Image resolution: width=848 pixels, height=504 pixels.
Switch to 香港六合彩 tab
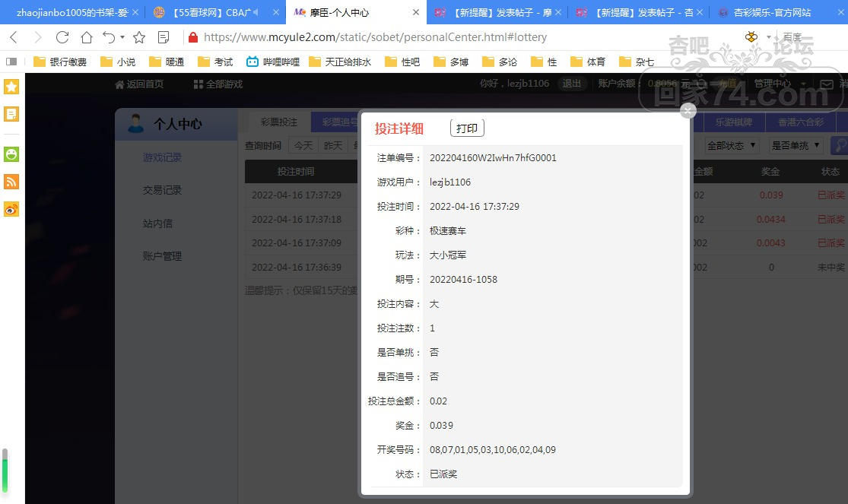click(801, 122)
